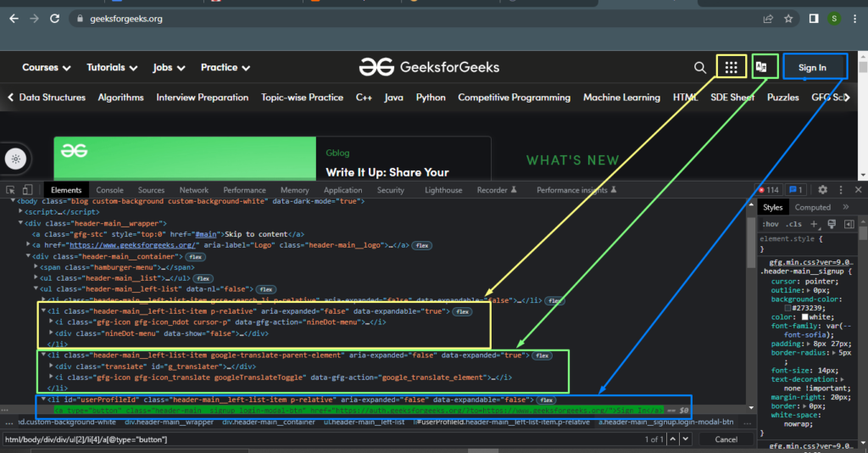Click the nine-dot menu icon in site header
This screenshot has height=453, width=868.
coord(731,67)
